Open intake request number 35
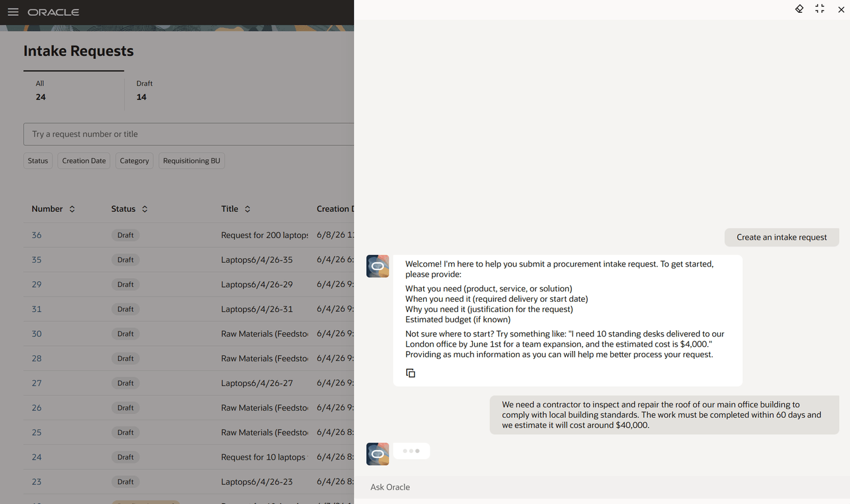This screenshot has height=504, width=850. [x=36, y=260]
